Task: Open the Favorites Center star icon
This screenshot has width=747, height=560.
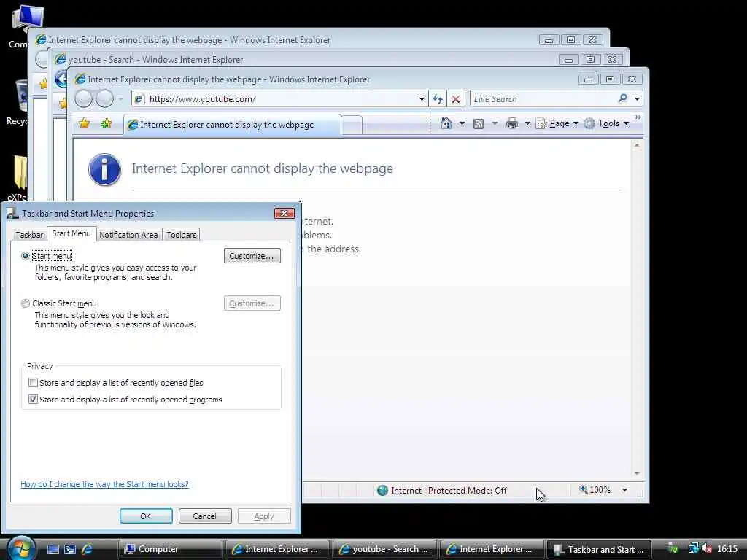Action: [x=85, y=124]
